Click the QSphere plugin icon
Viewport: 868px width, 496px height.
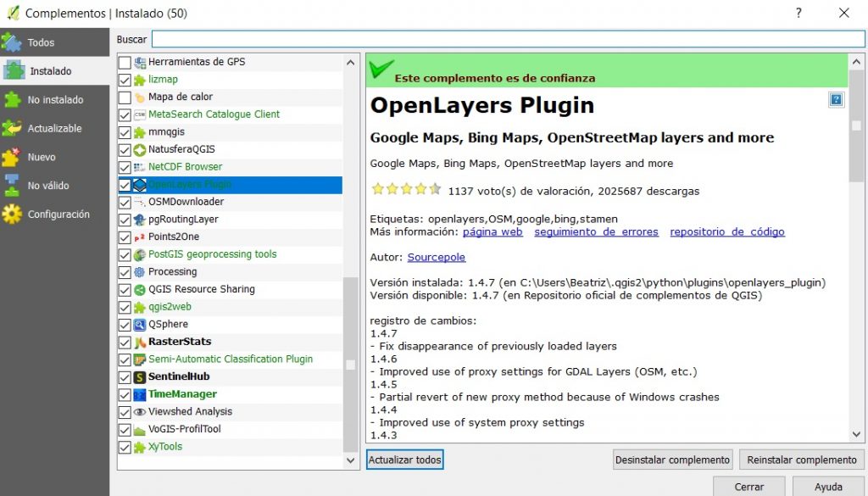point(140,325)
